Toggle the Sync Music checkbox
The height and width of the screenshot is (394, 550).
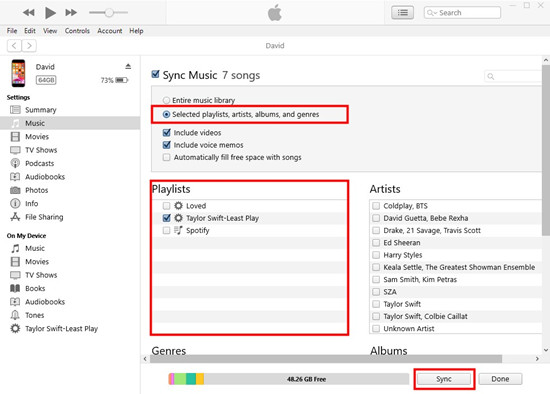(x=155, y=74)
